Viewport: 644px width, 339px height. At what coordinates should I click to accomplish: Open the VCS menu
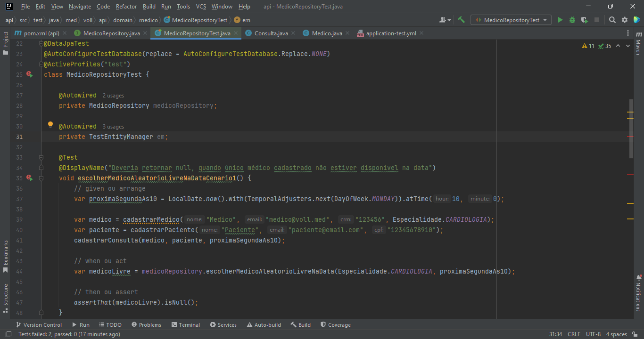pos(201,7)
